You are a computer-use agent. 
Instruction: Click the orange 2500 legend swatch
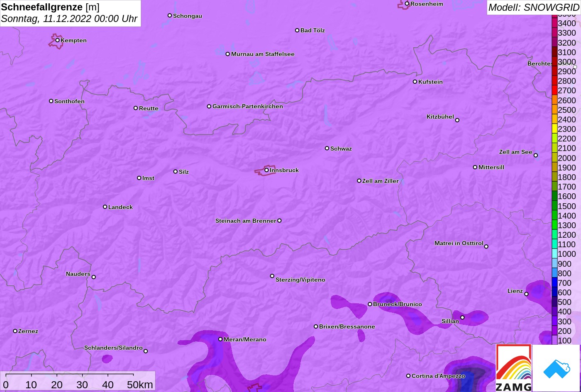coord(554,110)
